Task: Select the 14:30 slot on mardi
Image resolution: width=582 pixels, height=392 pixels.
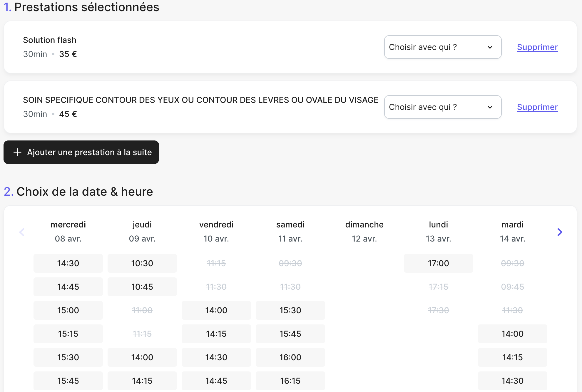Action: point(512,381)
